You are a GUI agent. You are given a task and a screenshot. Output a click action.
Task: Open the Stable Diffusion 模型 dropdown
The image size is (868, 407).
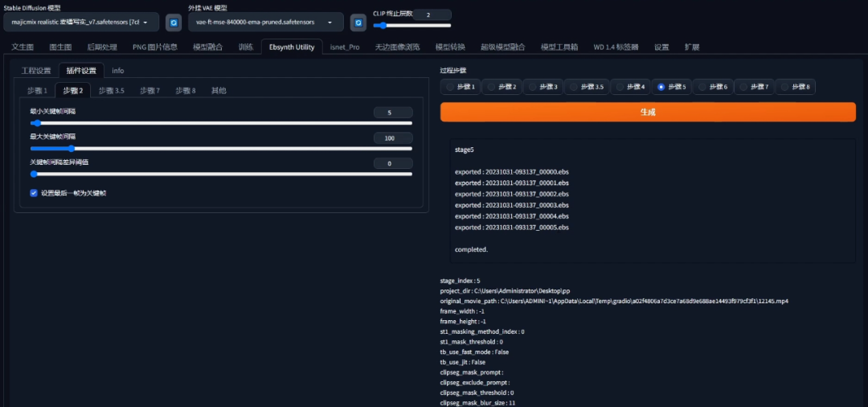[x=81, y=23]
